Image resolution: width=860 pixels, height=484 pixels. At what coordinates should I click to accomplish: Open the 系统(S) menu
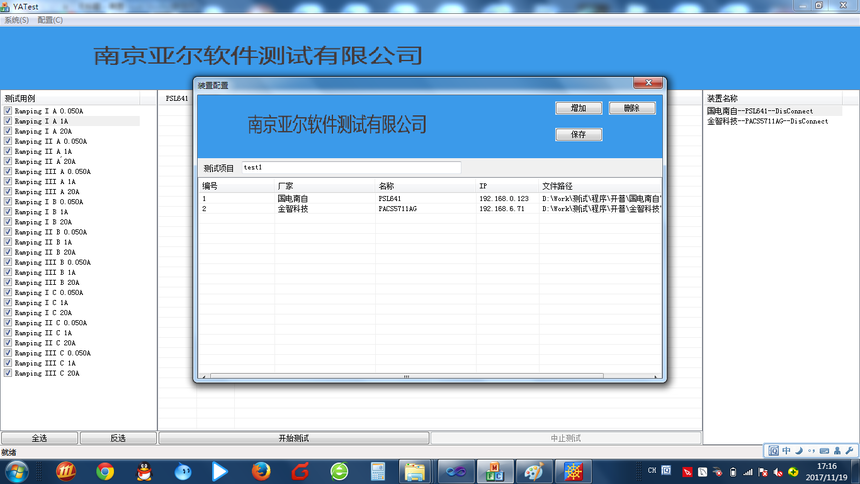pyautogui.click(x=16, y=20)
